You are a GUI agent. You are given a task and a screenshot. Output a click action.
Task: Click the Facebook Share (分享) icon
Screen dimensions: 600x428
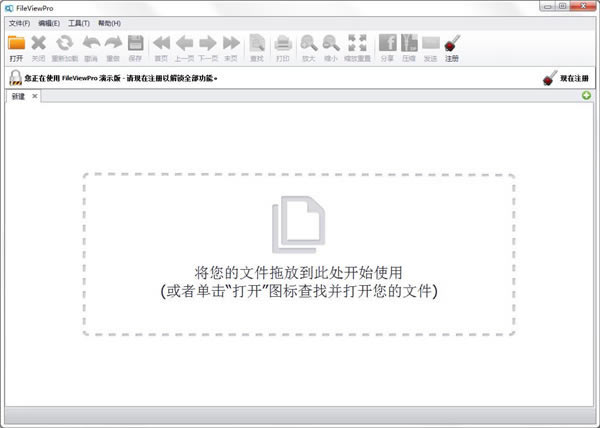point(388,42)
